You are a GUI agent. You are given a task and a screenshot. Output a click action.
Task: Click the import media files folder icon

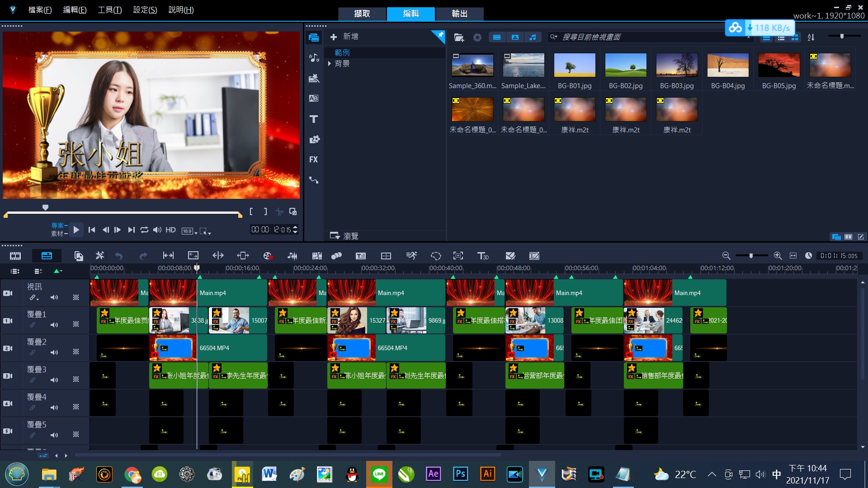click(459, 38)
